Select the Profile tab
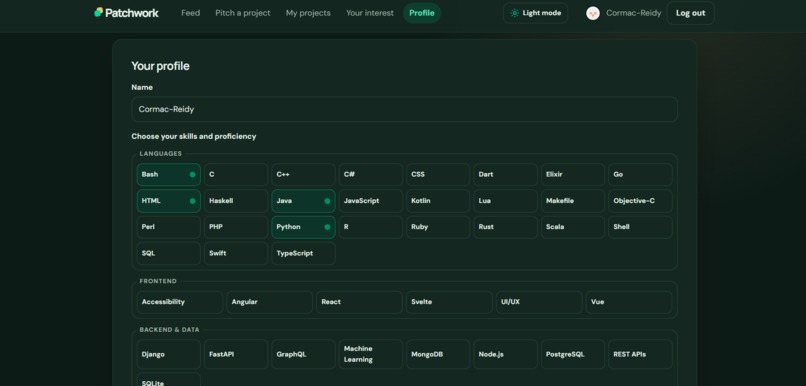 pyautogui.click(x=422, y=13)
